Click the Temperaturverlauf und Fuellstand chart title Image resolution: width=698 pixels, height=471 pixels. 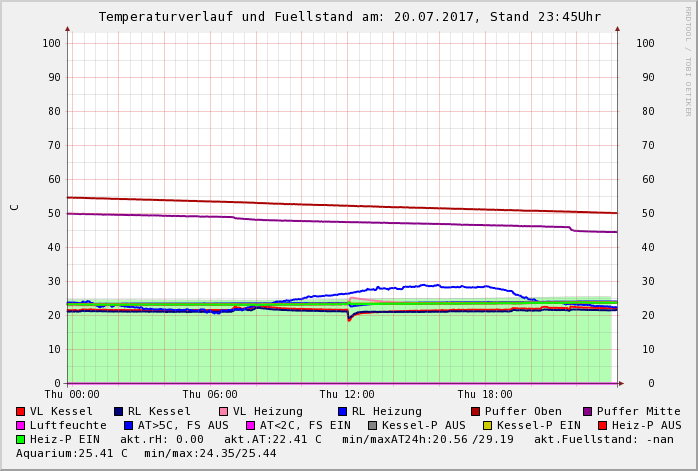(349, 17)
